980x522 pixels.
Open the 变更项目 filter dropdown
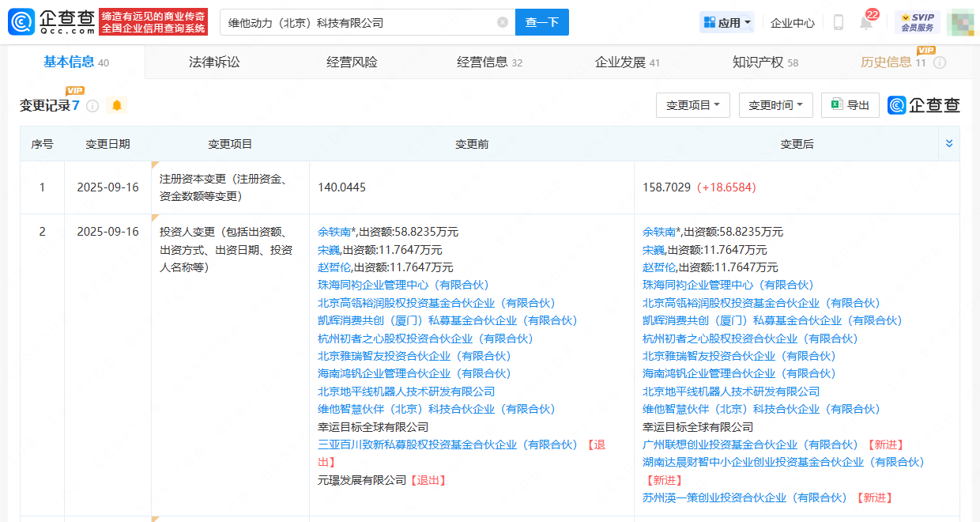coord(692,105)
